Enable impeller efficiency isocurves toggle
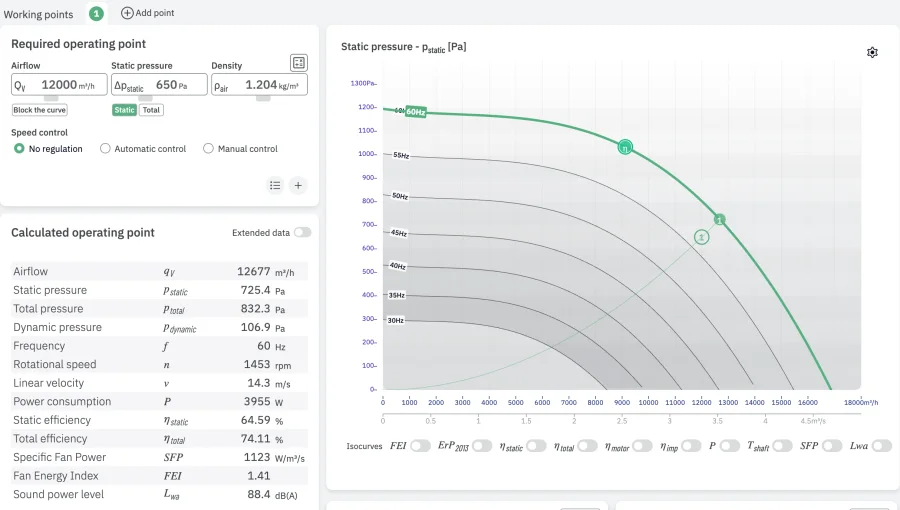This screenshot has width=900, height=510. click(x=691, y=446)
